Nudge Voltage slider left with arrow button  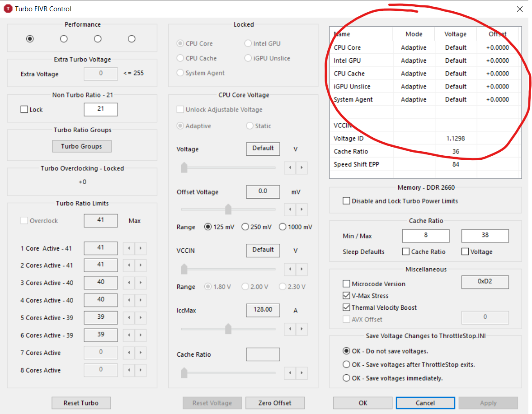290,167
